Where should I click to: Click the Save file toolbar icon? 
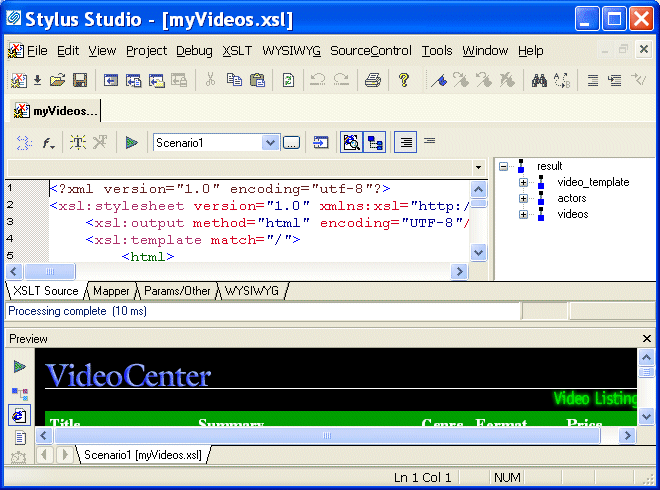(x=79, y=81)
